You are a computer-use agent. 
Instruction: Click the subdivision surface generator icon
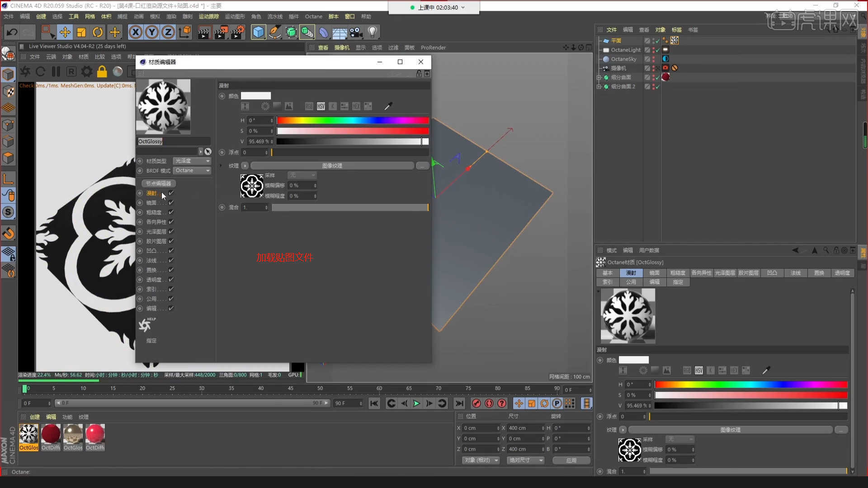291,32
